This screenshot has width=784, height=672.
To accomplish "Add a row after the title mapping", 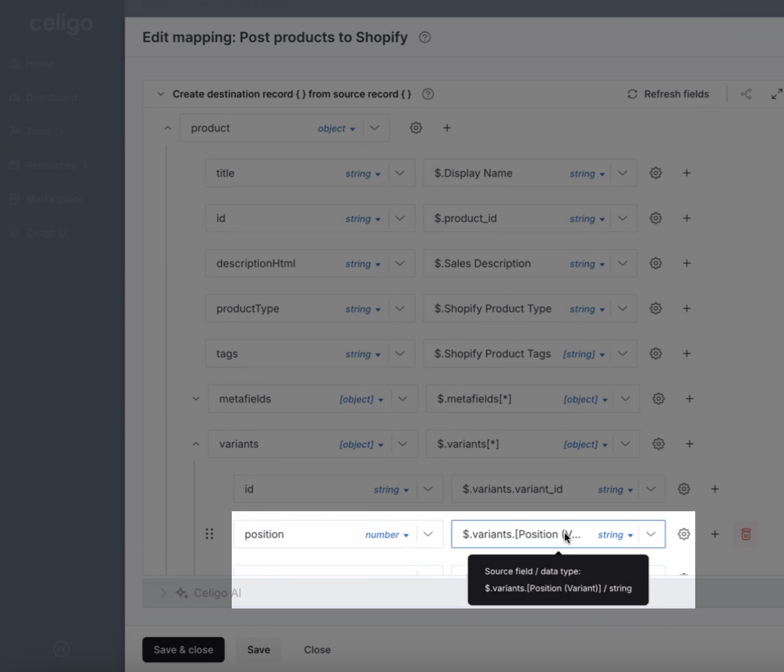I will click(x=687, y=173).
